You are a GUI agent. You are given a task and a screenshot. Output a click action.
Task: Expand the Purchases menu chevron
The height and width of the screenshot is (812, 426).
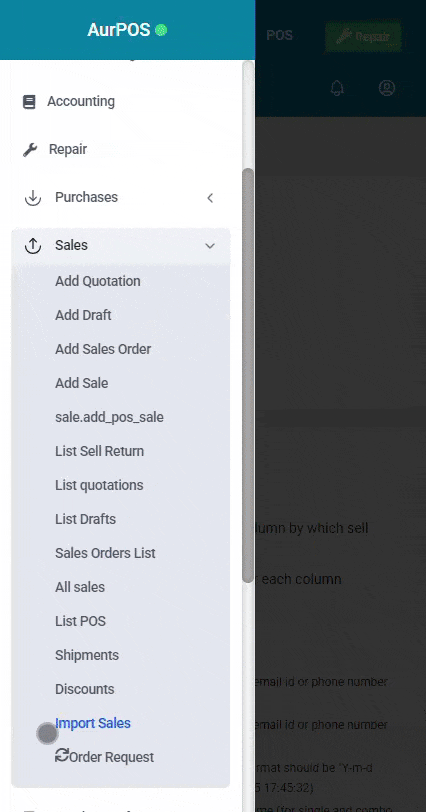coord(210,197)
